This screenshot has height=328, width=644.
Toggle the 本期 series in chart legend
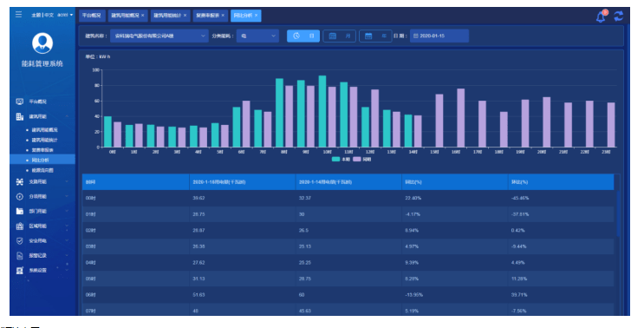[341, 159]
